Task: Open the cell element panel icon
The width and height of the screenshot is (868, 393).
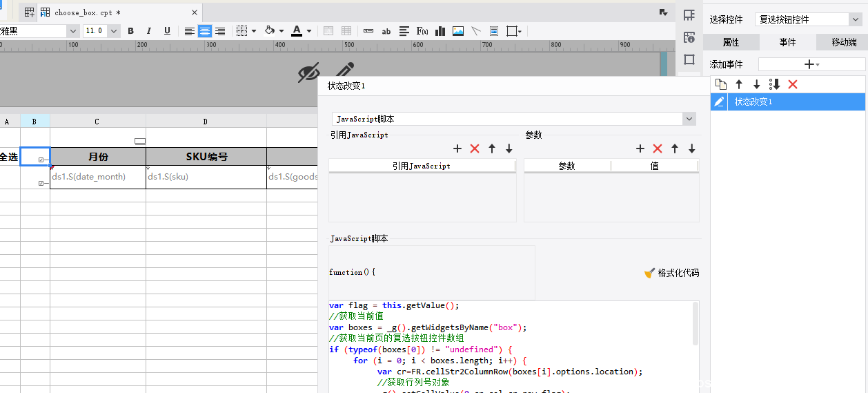Action: point(689,15)
